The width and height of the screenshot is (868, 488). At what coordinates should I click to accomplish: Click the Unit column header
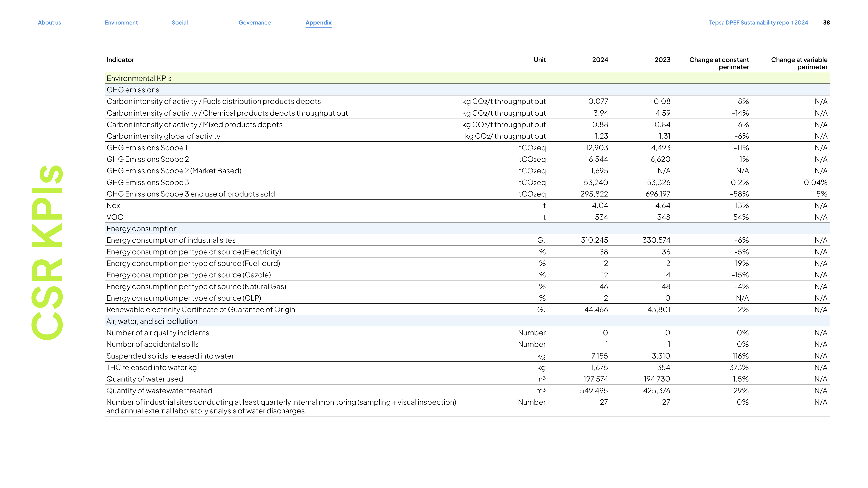pos(539,60)
